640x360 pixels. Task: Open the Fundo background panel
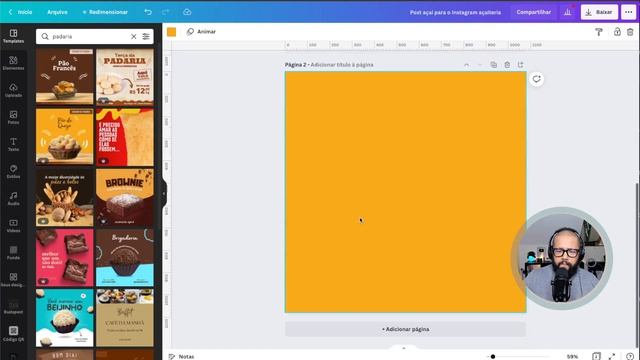click(x=13, y=253)
